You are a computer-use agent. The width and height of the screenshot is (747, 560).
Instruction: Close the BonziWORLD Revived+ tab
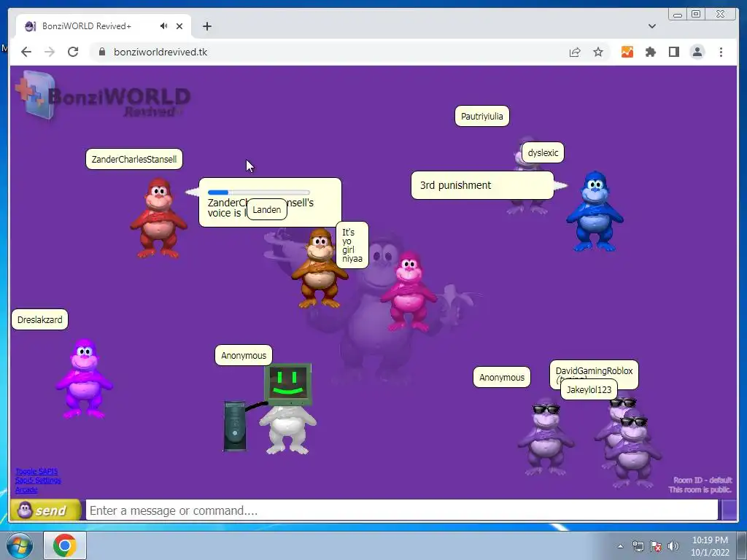179,26
